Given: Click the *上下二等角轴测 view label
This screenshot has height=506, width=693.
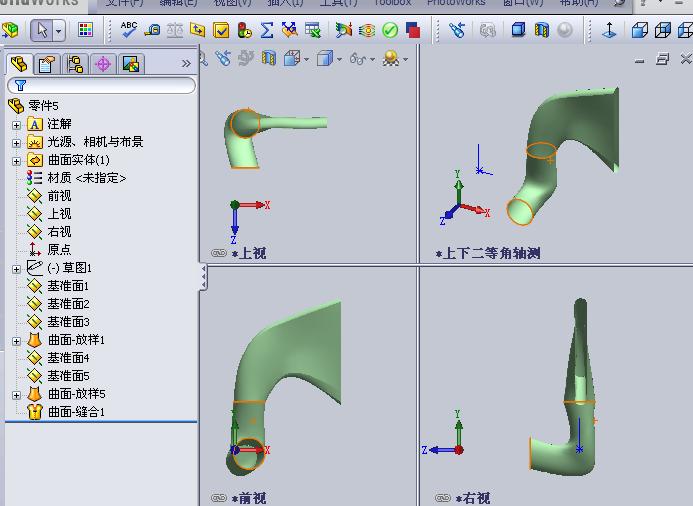Looking at the screenshot, I should point(487,253).
